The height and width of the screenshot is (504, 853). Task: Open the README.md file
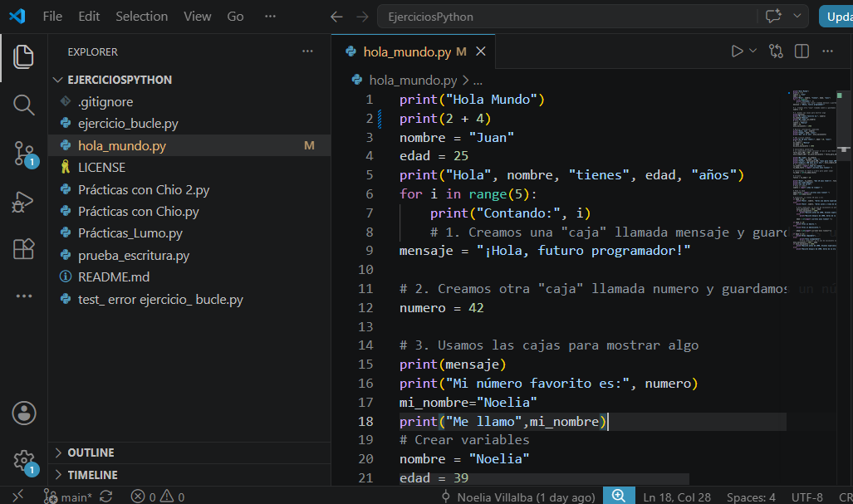click(190, 276)
